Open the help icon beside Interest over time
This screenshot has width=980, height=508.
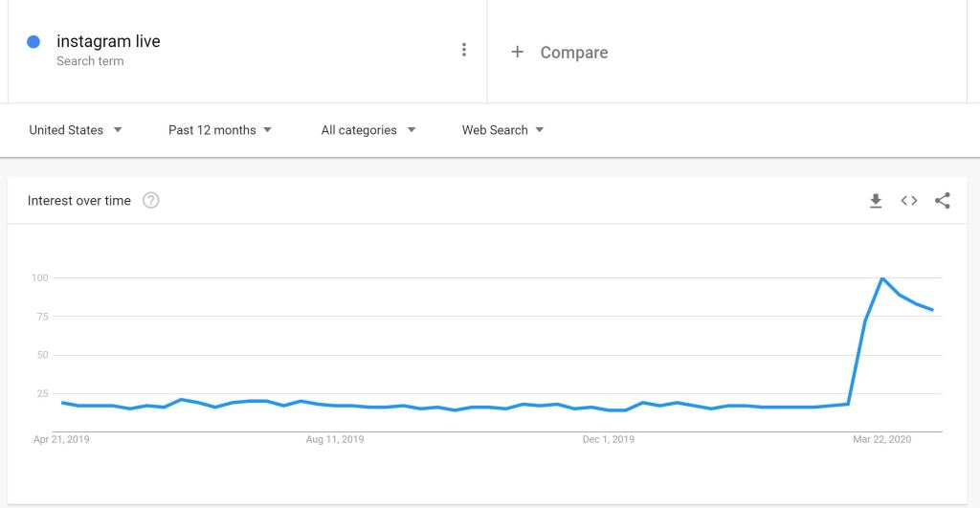tap(150, 201)
